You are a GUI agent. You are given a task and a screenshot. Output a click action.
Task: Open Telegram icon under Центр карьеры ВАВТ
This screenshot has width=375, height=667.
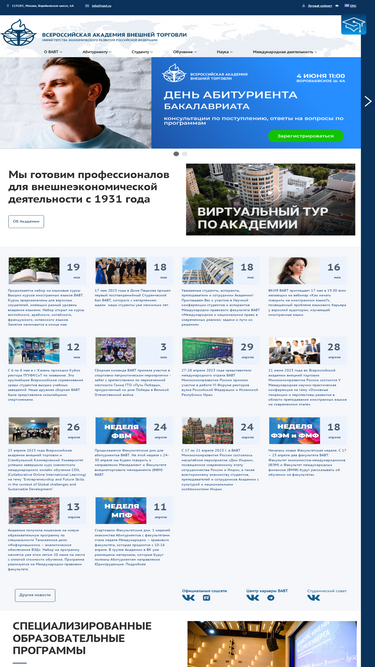(270, 598)
